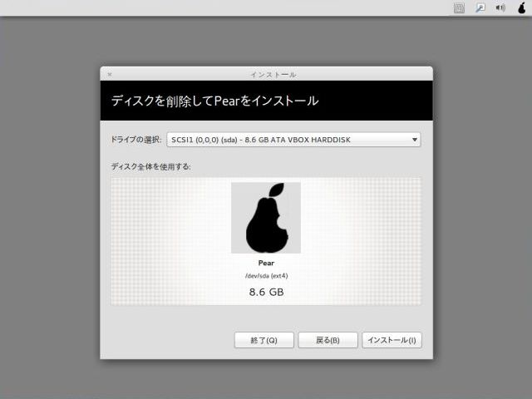Click the magnifier icon in top panel
The height and width of the screenshot is (399, 532).
point(480,8)
